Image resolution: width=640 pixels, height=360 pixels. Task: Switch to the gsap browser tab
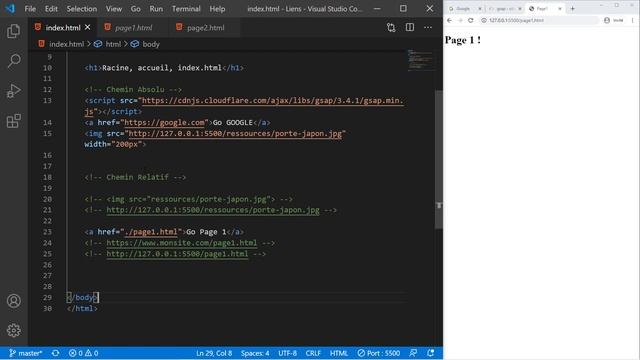pos(505,9)
